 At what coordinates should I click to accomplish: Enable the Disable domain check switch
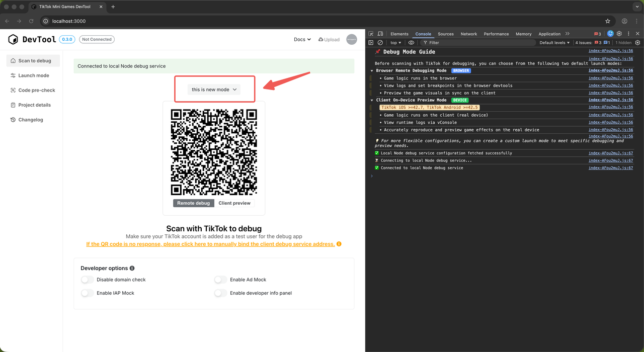point(88,280)
